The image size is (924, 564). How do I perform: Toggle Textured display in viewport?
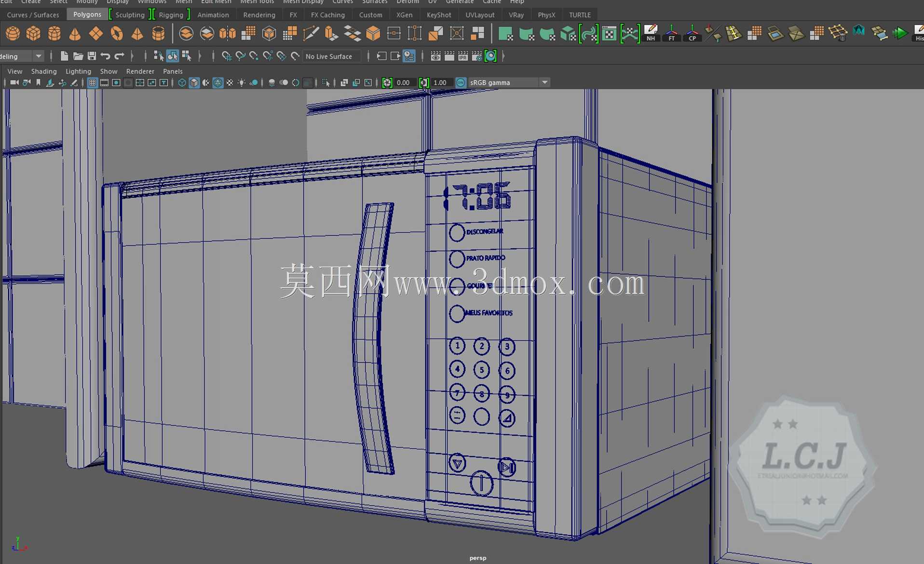coord(230,83)
